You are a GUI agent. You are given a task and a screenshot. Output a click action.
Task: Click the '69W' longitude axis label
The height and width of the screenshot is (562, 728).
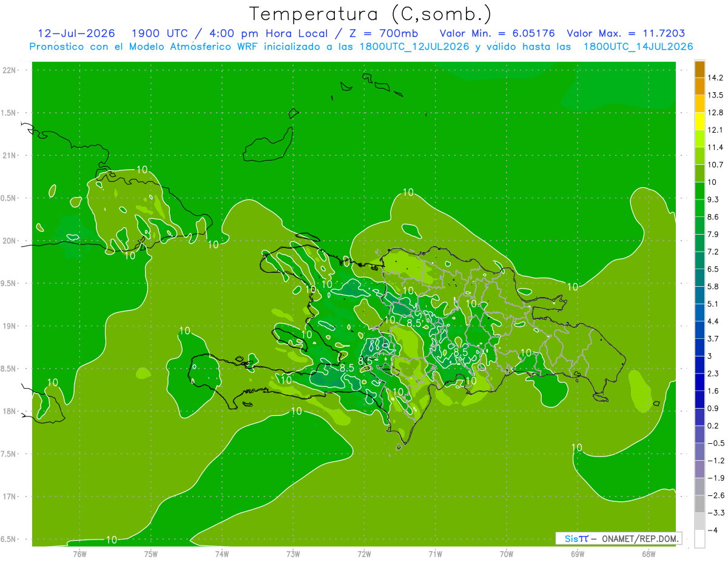577,554
